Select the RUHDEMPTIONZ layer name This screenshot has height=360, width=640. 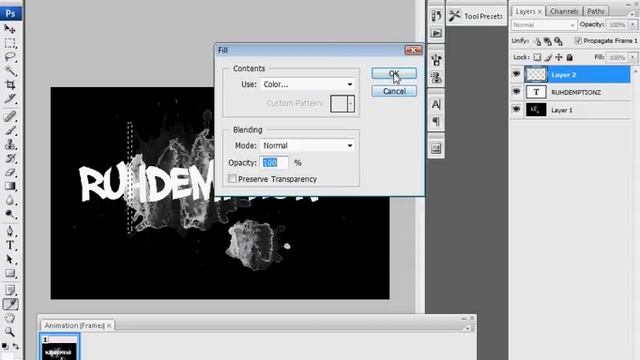coord(576,92)
